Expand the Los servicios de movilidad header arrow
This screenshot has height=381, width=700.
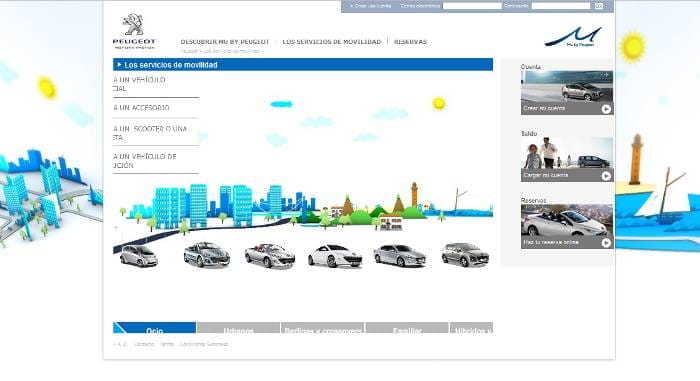119,65
